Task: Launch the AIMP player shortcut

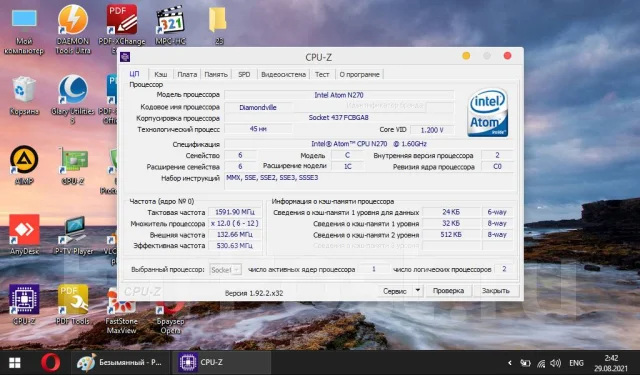Action: click(x=24, y=165)
